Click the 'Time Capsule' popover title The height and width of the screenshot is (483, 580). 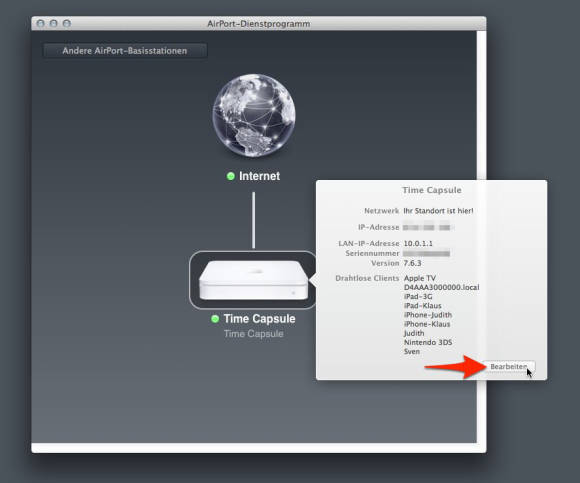[432, 190]
